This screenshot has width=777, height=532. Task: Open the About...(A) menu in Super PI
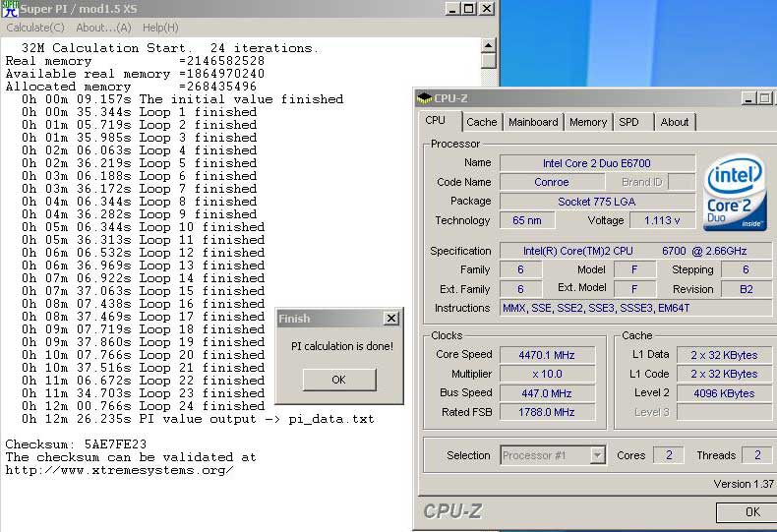point(103,28)
